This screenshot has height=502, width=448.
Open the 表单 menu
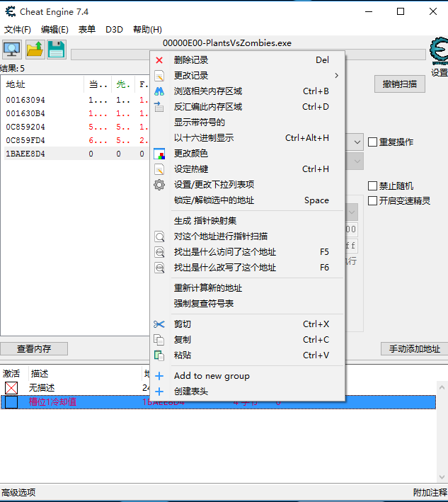[87, 30]
